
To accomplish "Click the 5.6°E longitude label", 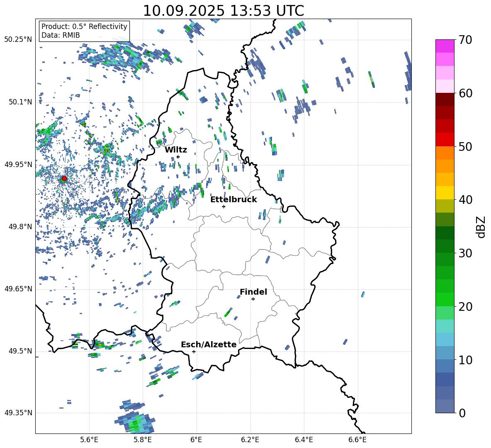I will pos(89,440).
